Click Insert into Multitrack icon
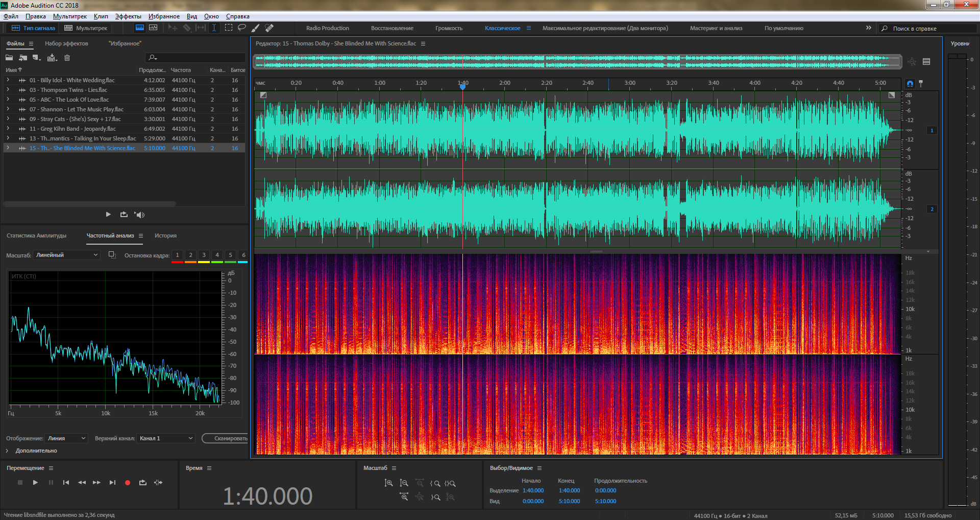Viewport: 980px width, 520px height. 52,58
